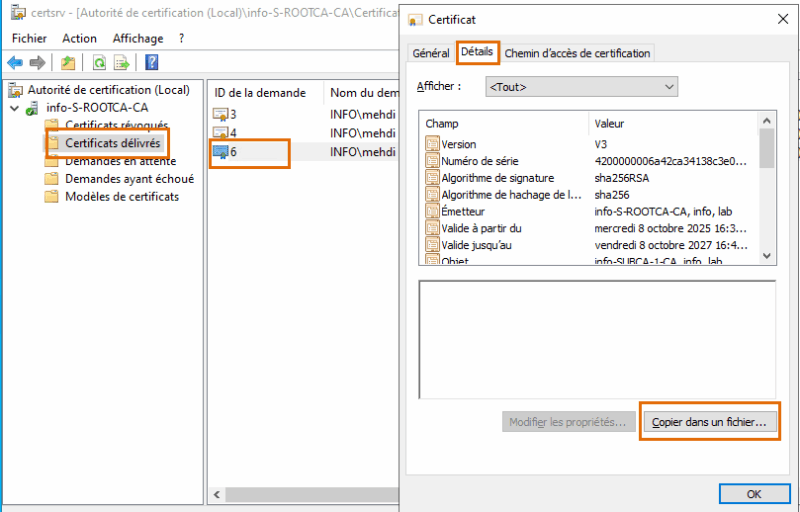Viewport: 800px width, 512px height.
Task: Select the info-S-ROOTCA-CA, info, lab value
Action: [x=663, y=212]
